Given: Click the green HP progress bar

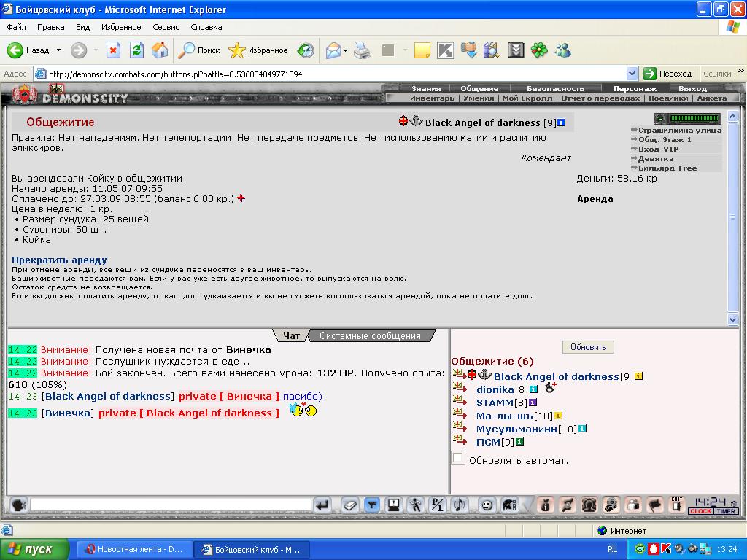Looking at the screenshot, I should (694, 118).
